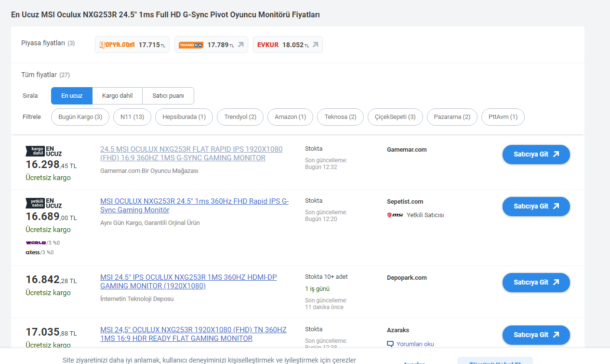
Task: Open the İtopya.com price logo
Action: coord(117,45)
